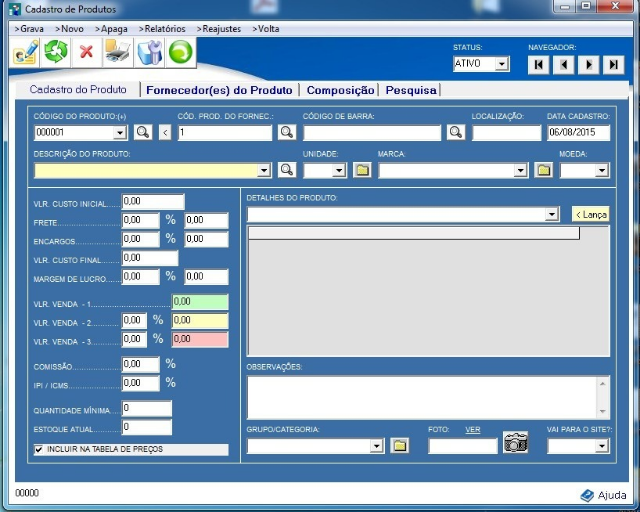The height and width of the screenshot is (512, 640).
Task: Open the Relatórios menu
Action: coord(162,29)
